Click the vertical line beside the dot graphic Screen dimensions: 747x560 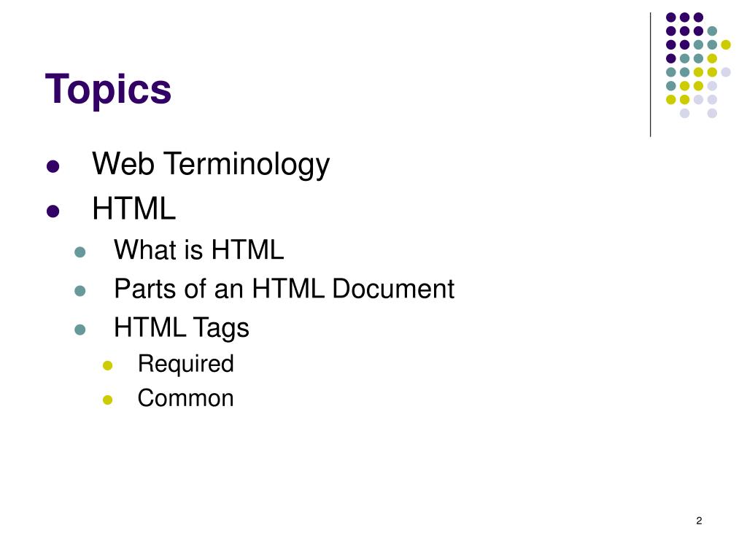pyautogui.click(x=650, y=75)
